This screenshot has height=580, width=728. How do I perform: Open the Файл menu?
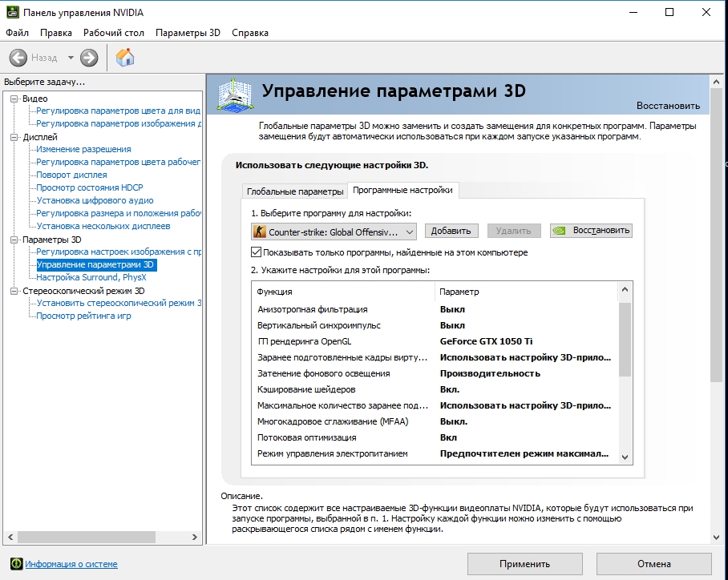tap(17, 33)
